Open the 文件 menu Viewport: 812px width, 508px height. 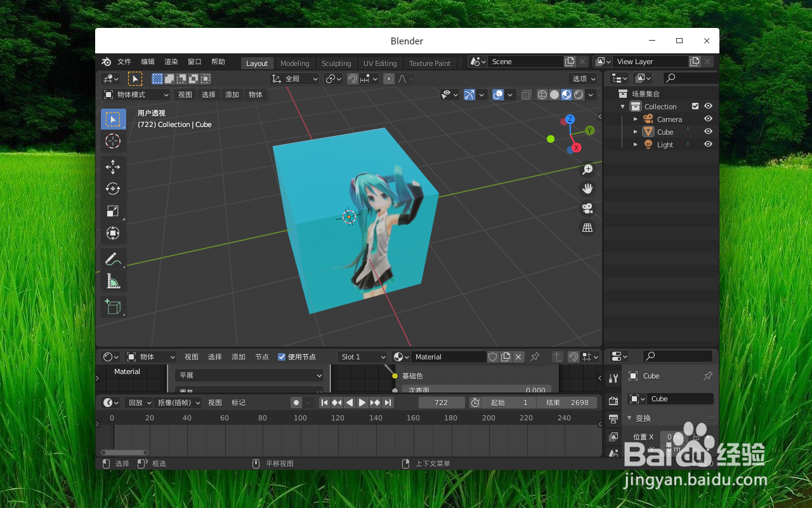click(x=124, y=62)
